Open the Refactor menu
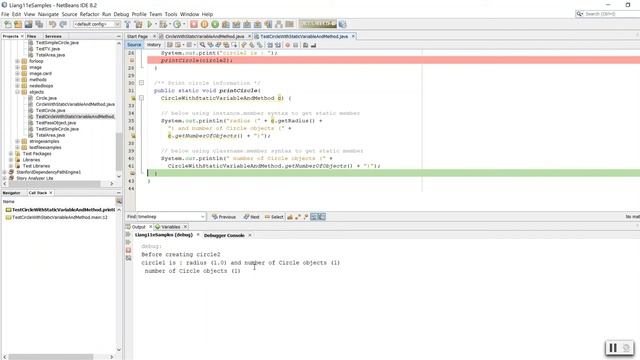This screenshot has width=640, height=360. pyautogui.click(x=89, y=14)
